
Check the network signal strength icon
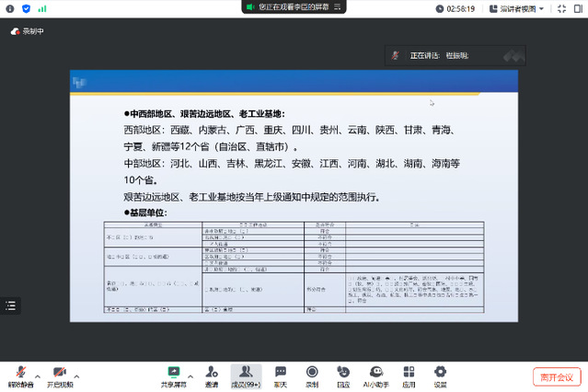(x=41, y=8)
